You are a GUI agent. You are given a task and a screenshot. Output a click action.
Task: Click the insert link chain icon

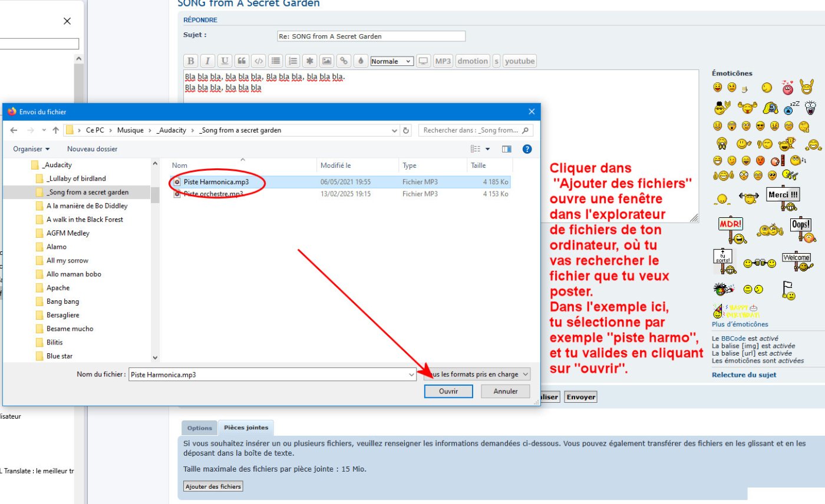pos(344,61)
